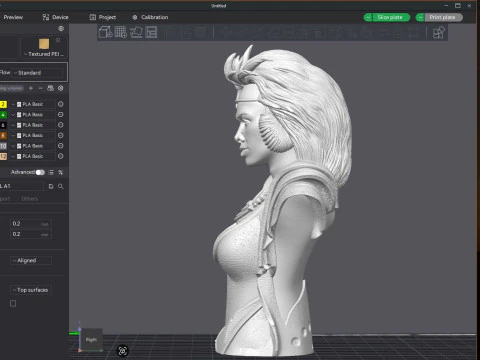Click the plus icon to add filament

31,88
